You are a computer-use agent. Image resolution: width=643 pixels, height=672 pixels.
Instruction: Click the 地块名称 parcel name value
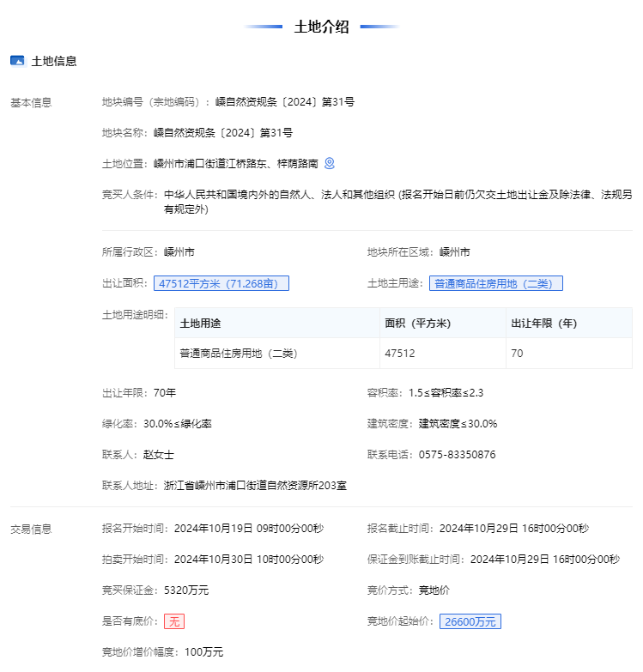coord(223,133)
